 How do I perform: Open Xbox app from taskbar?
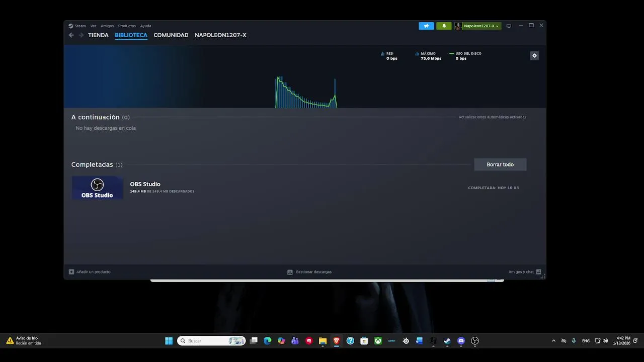pos(378,341)
